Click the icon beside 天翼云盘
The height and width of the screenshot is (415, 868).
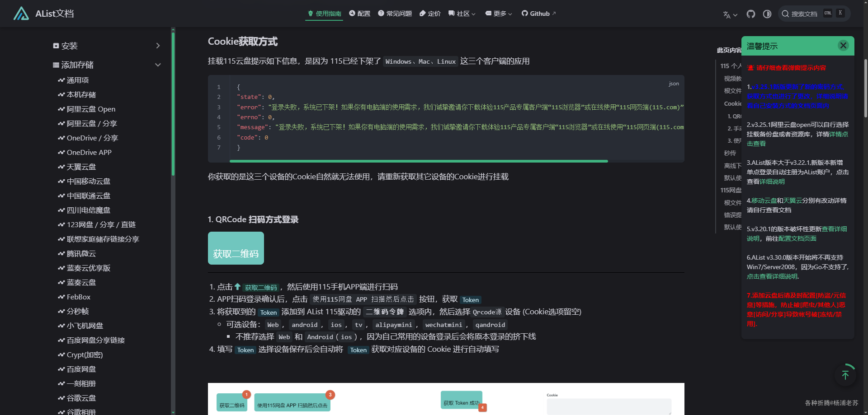61,167
